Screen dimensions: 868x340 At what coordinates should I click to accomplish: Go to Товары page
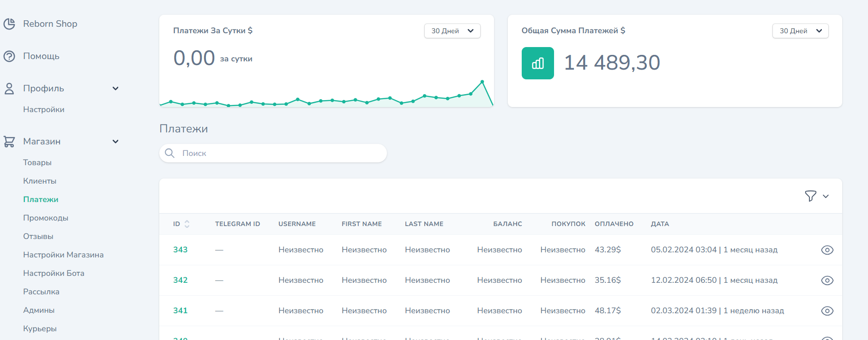point(37,162)
